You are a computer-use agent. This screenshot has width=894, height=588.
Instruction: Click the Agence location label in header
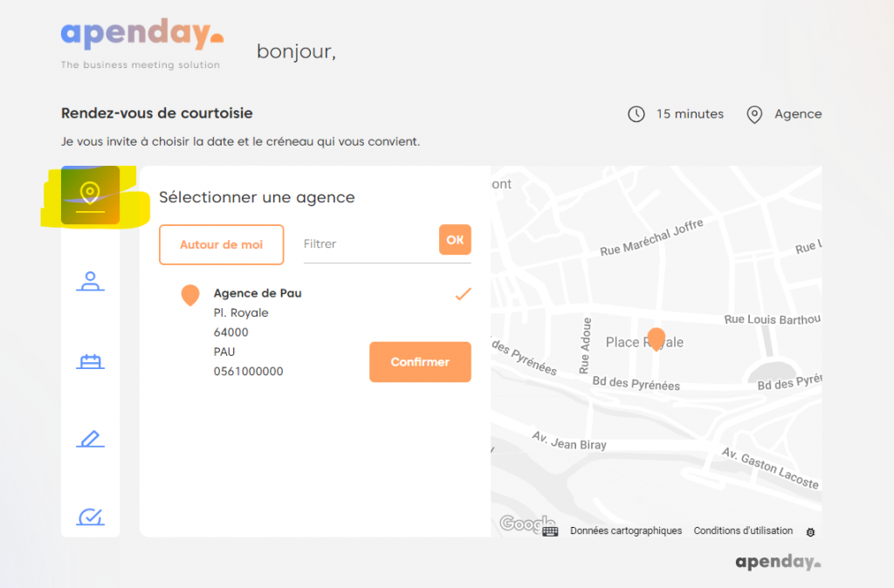point(797,114)
